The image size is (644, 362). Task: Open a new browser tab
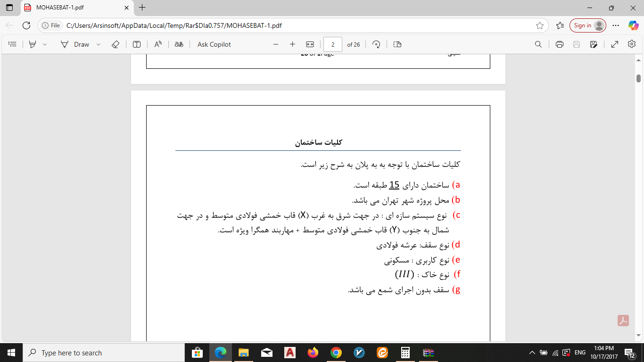pyautogui.click(x=142, y=8)
